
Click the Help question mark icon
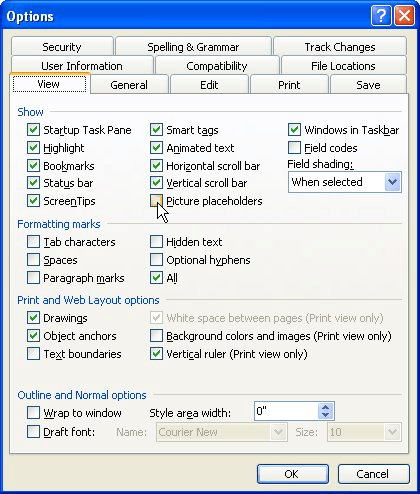[x=381, y=15]
